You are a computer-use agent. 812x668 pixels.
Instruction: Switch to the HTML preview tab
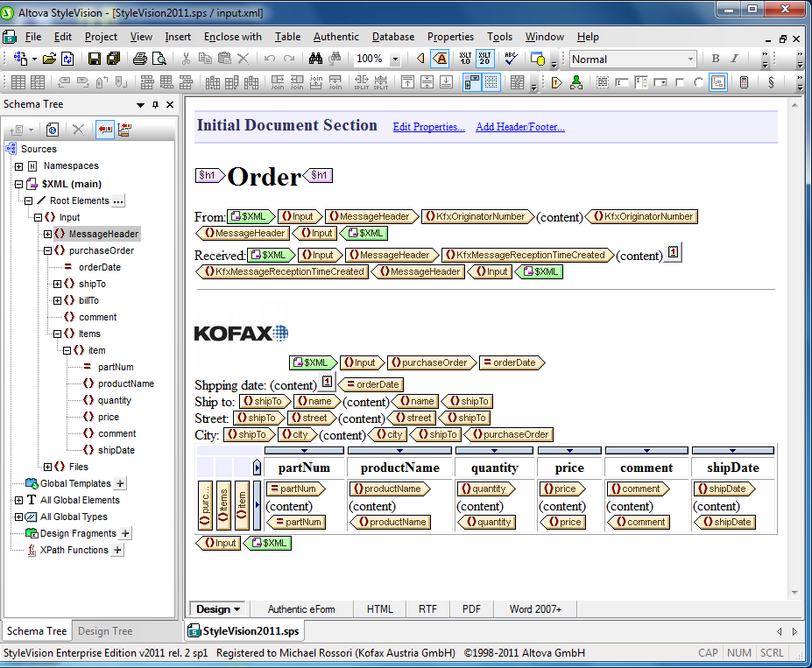click(x=379, y=609)
